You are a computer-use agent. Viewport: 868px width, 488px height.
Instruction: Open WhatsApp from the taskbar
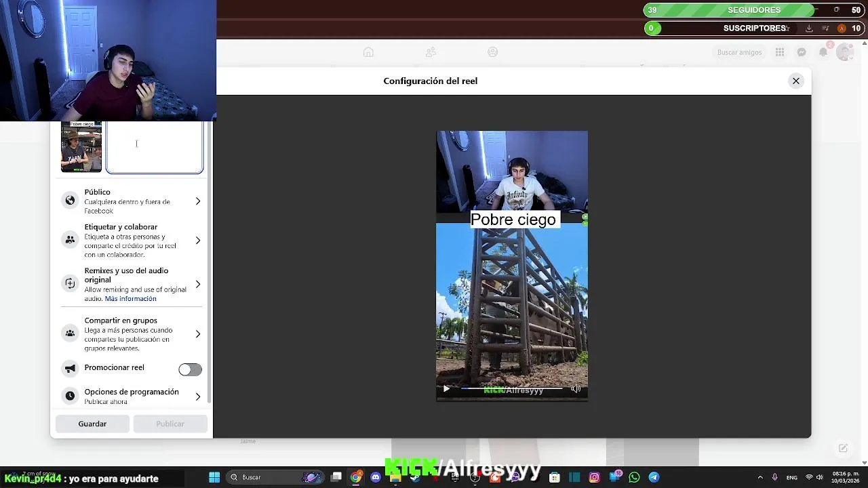point(634,477)
